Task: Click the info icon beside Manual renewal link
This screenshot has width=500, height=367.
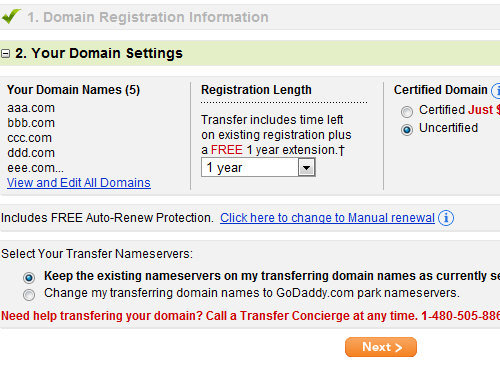Action: (x=446, y=218)
